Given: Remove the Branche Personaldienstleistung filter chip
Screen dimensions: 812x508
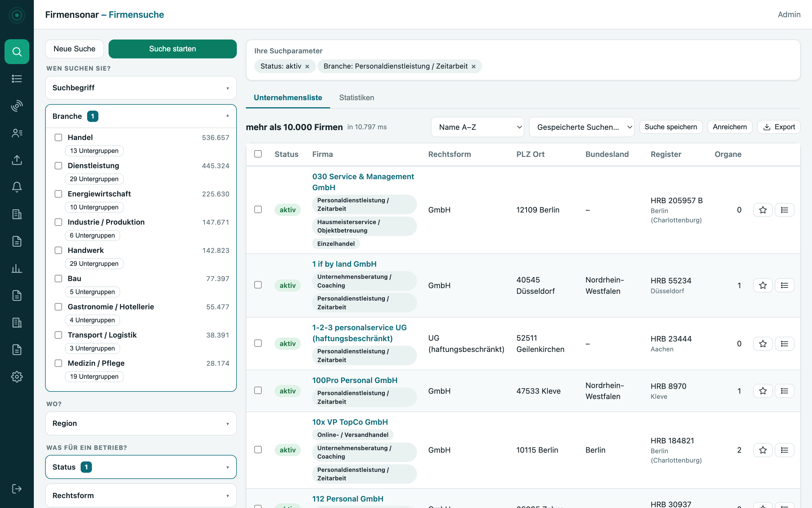Looking at the screenshot, I should [473, 67].
